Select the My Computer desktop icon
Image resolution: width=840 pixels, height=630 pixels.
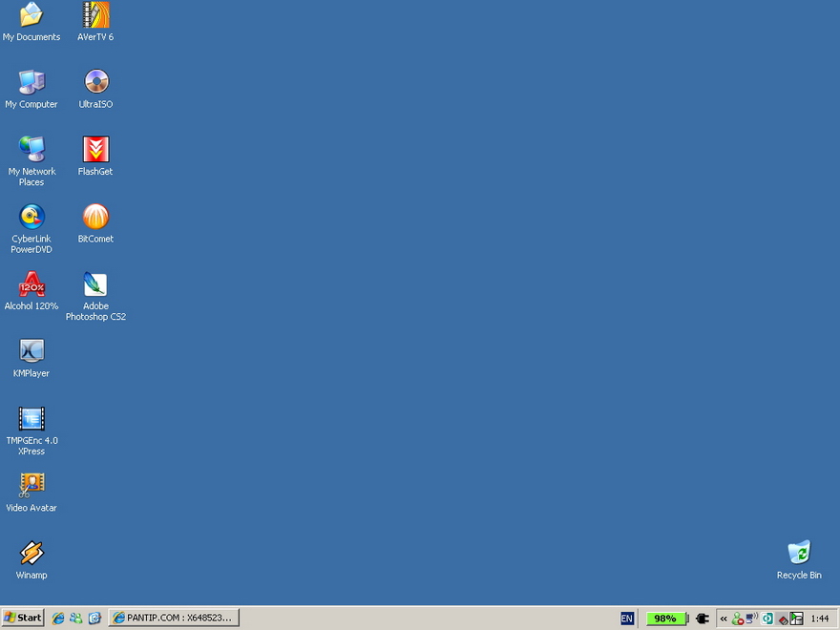pyautogui.click(x=31, y=89)
